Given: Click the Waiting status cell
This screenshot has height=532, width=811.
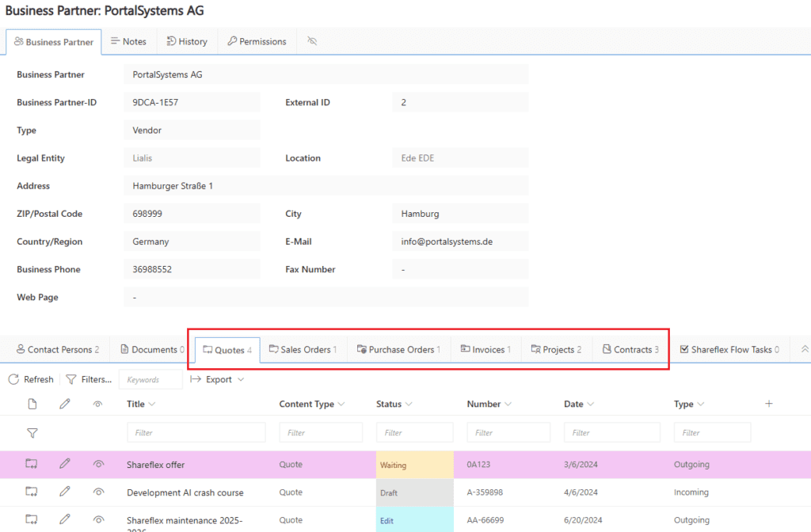Looking at the screenshot, I should pos(415,465).
